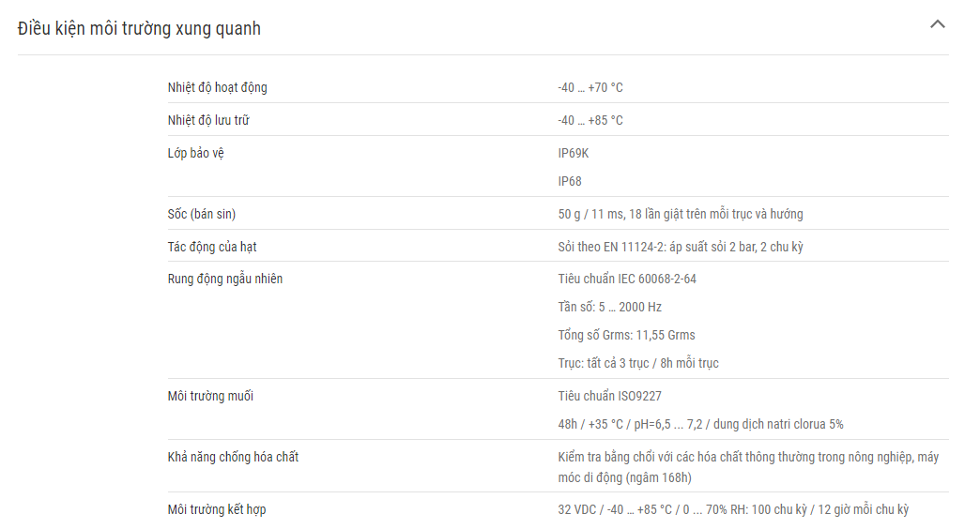Select the Lớp bảo vệ label
The width and height of the screenshot is (980, 529).
[x=195, y=153]
